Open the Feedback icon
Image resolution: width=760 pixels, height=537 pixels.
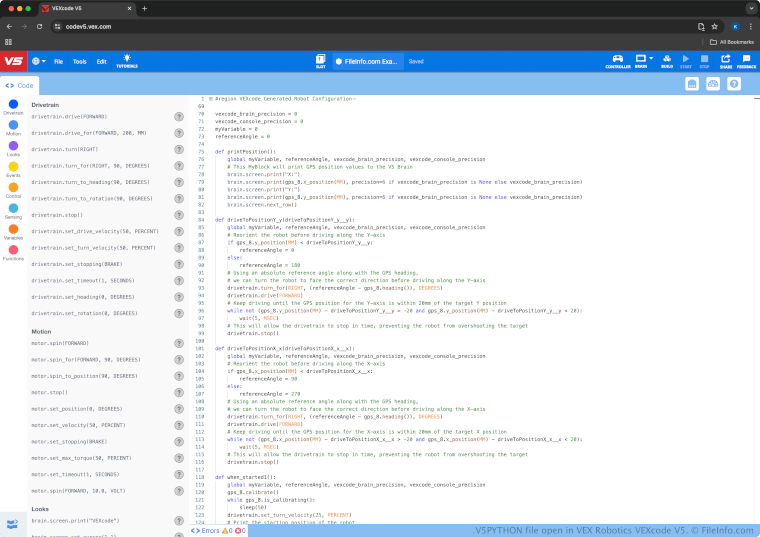tap(746, 61)
